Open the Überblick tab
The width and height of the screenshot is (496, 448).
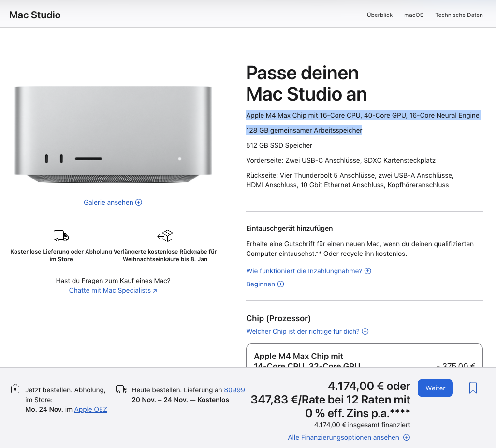point(379,15)
